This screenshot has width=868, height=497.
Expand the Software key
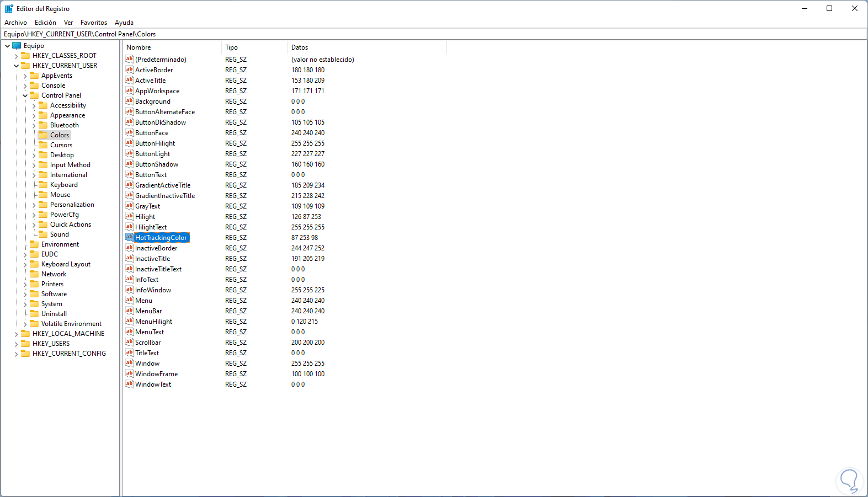[x=25, y=295]
